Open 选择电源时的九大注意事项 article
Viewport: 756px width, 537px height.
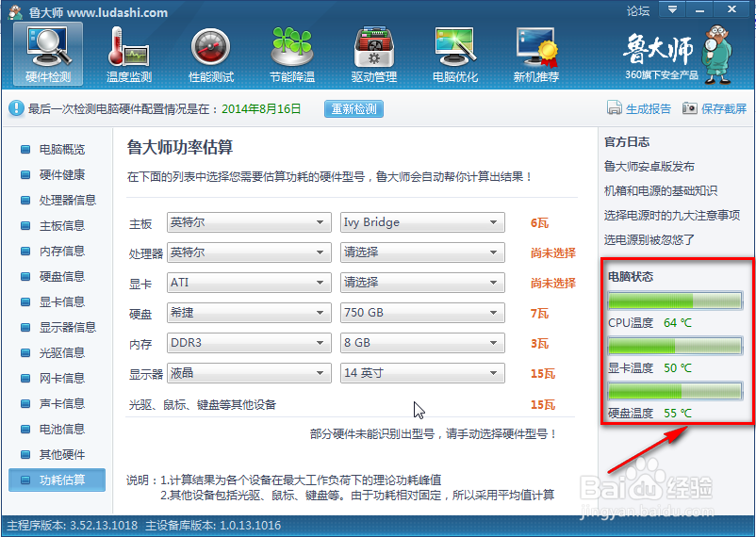click(671, 215)
